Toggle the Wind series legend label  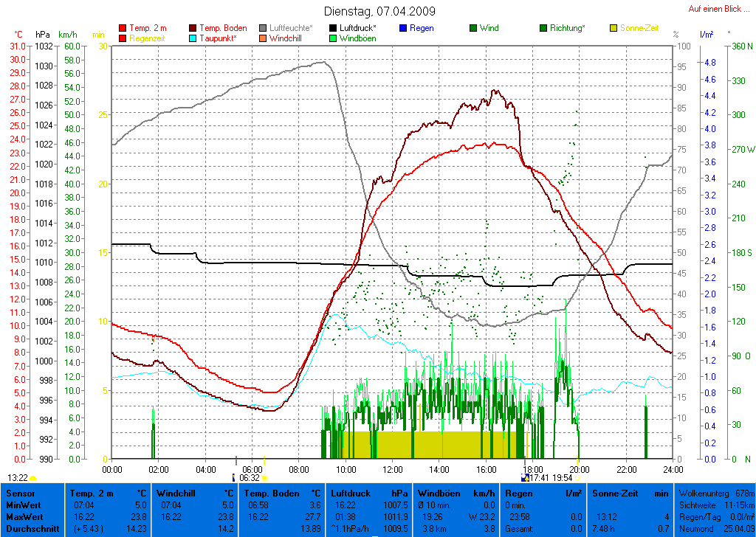tap(489, 28)
